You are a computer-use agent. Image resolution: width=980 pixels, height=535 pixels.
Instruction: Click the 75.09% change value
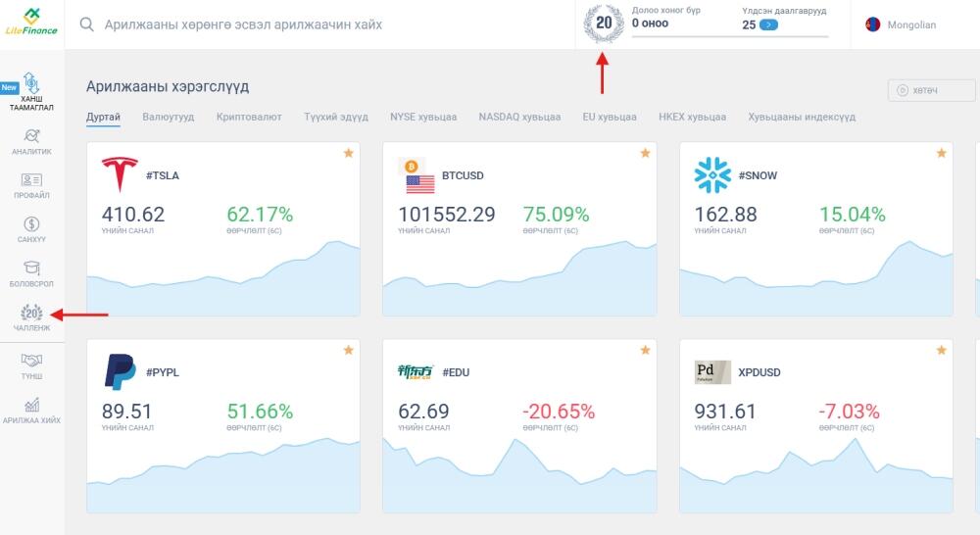[x=556, y=215]
